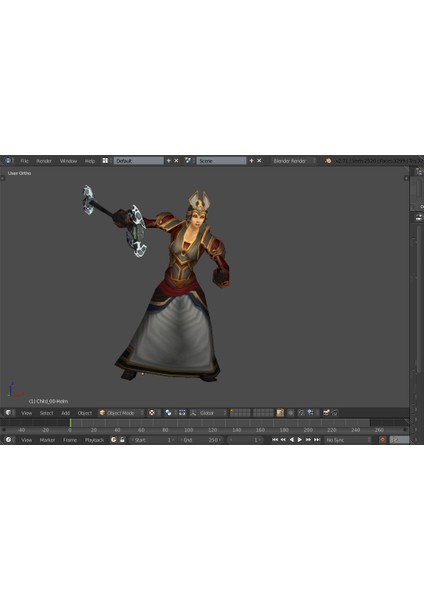Open the No Sync dropdown

[347, 440]
